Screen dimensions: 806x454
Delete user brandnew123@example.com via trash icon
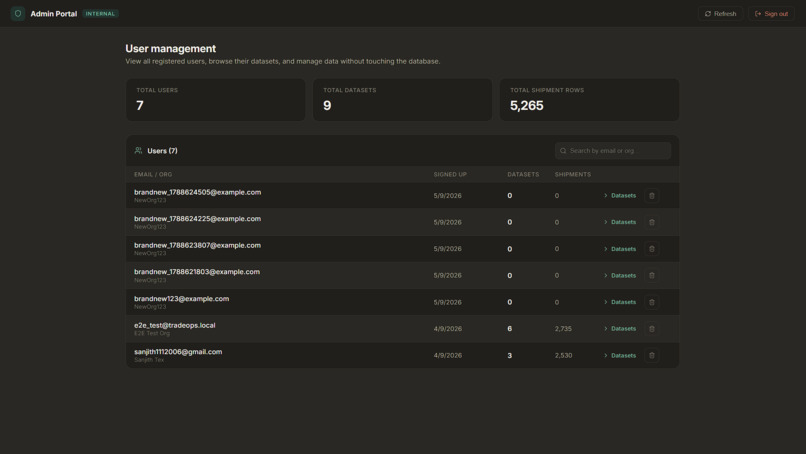[652, 302]
